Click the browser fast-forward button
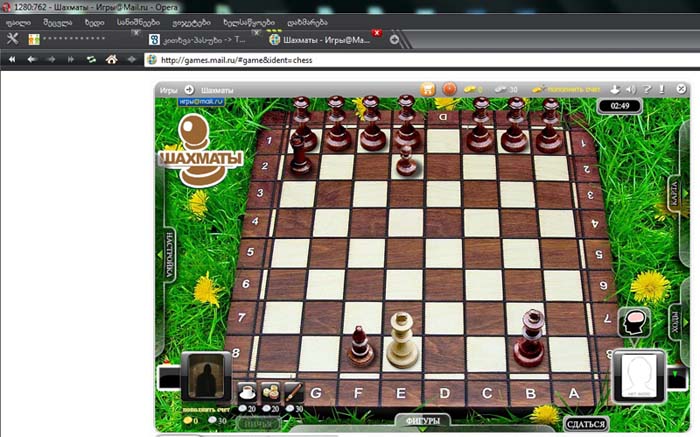The width and height of the screenshot is (700, 437). [71, 59]
